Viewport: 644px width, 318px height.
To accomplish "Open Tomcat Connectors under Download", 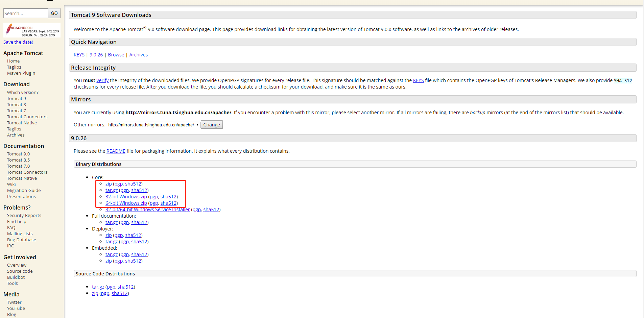I will coord(27,117).
